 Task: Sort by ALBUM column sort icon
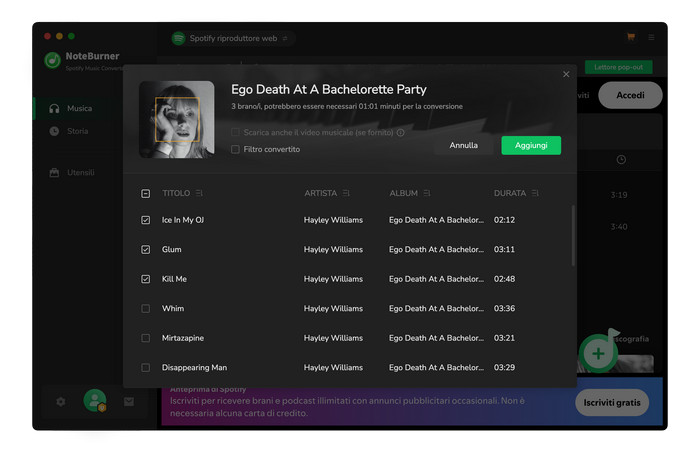[427, 193]
